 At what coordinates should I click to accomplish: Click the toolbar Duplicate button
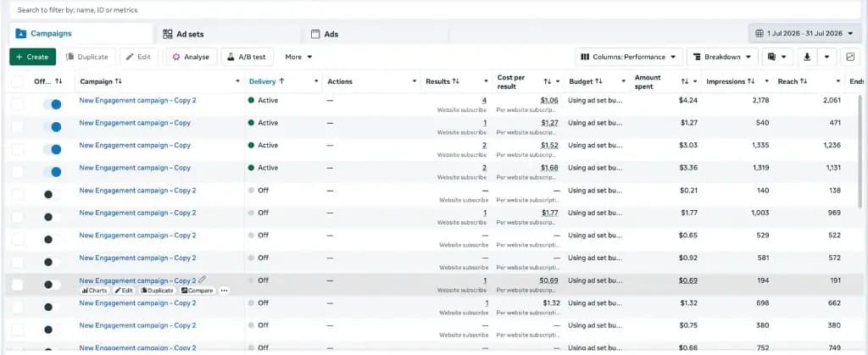pos(87,57)
